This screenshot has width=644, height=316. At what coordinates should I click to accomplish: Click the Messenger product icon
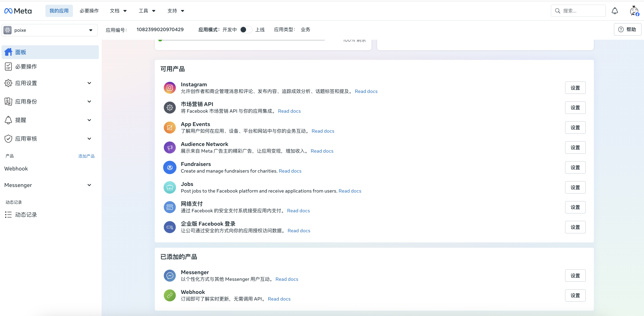coord(170,275)
